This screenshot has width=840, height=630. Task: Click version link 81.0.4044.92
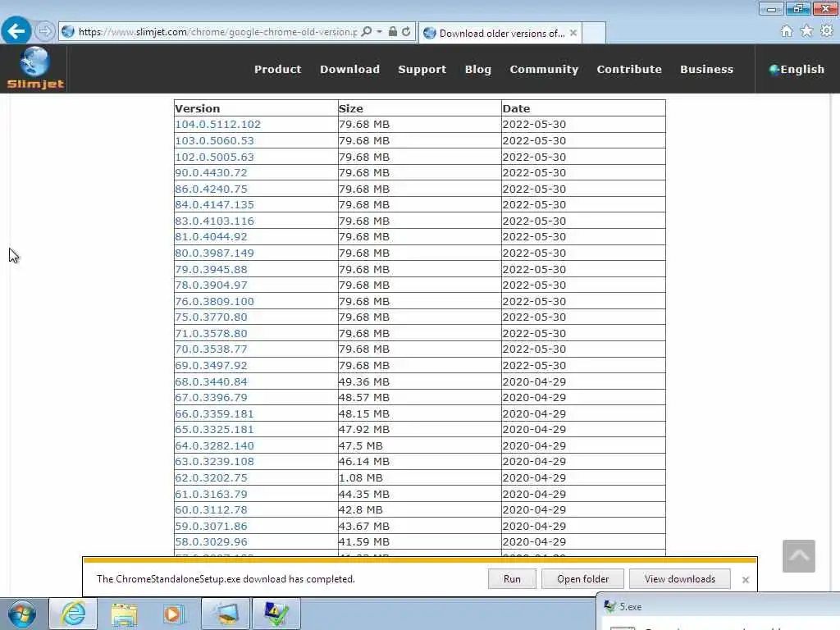tap(211, 236)
